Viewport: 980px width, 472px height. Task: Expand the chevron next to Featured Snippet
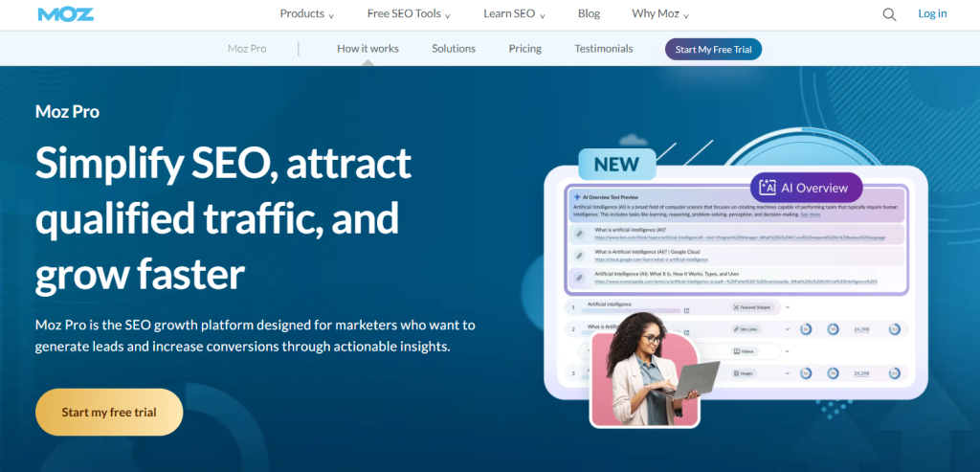click(x=788, y=307)
